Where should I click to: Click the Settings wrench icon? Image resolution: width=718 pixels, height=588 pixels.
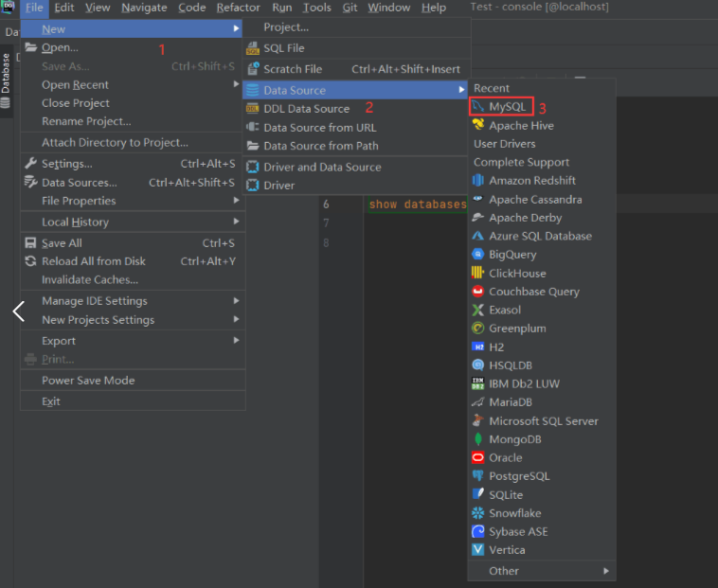30,164
